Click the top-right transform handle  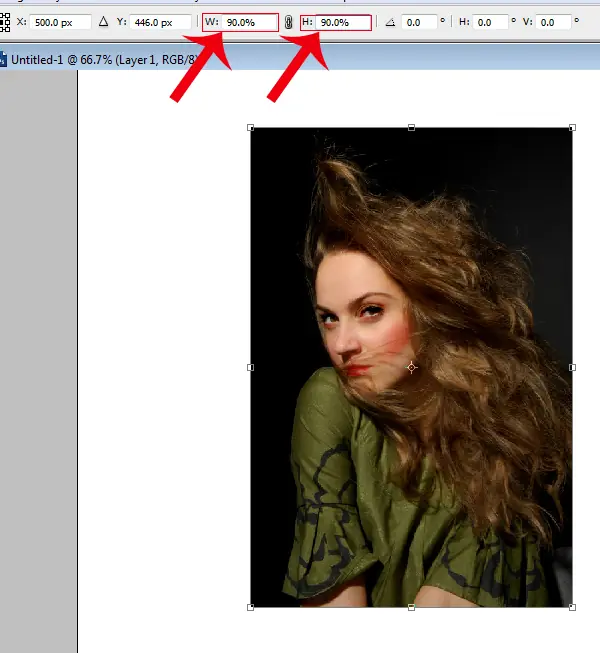click(572, 127)
